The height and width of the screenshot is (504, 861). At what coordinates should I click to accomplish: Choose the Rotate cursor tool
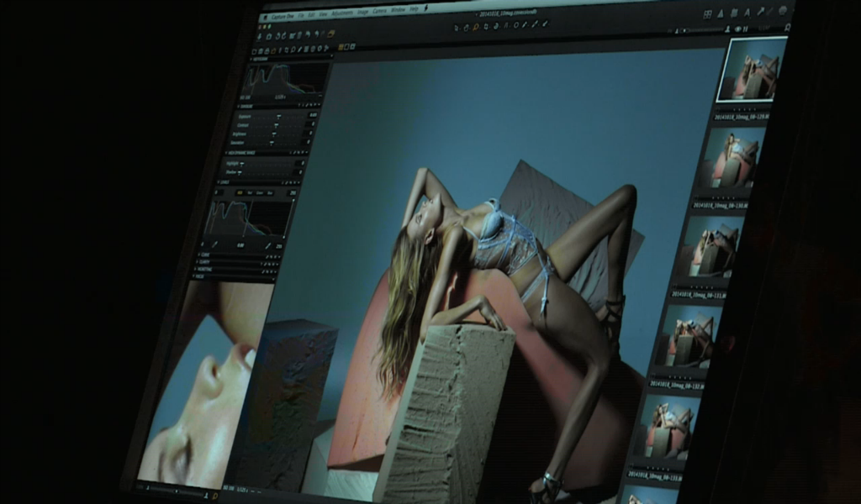496,26
